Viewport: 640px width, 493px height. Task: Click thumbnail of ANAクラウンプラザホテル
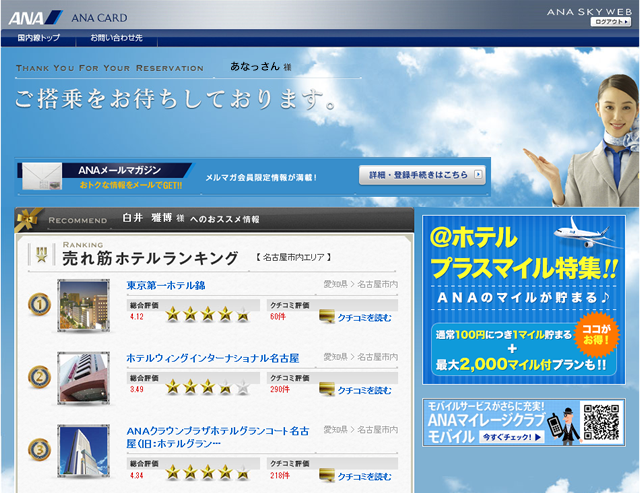click(x=84, y=451)
